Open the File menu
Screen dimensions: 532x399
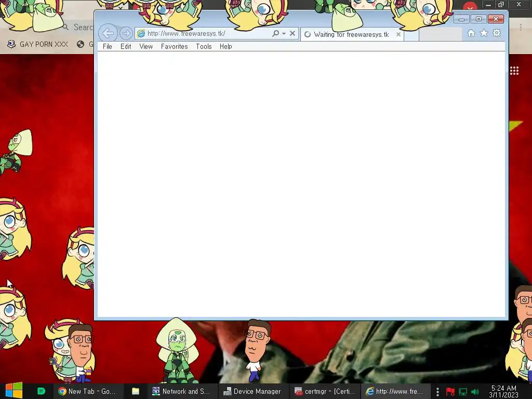click(x=107, y=46)
